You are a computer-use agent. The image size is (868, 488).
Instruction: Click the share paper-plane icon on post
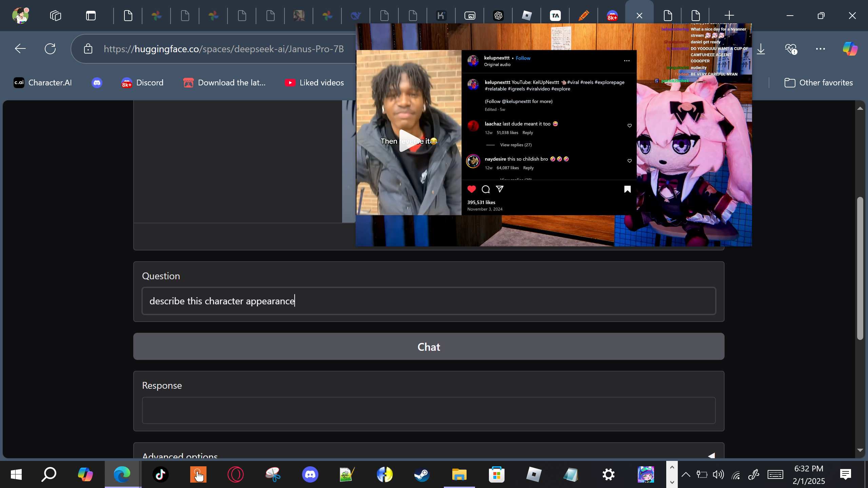tap(499, 189)
